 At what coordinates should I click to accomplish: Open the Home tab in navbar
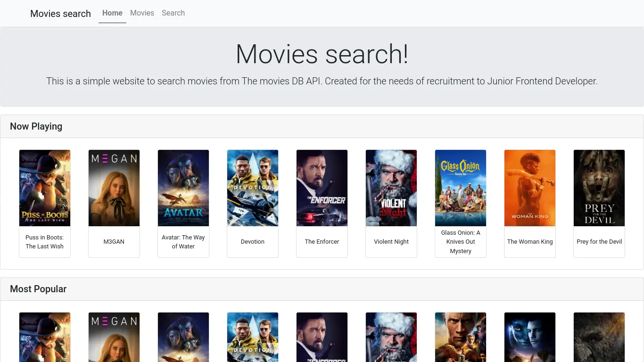point(112,13)
